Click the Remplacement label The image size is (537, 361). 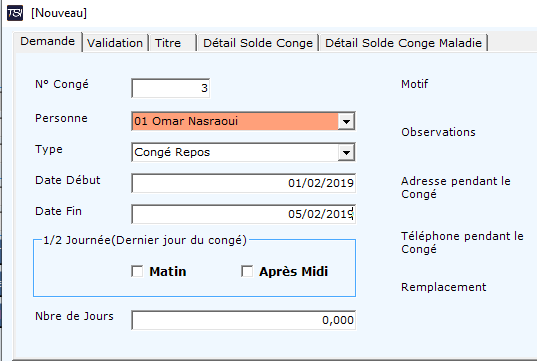coord(444,287)
